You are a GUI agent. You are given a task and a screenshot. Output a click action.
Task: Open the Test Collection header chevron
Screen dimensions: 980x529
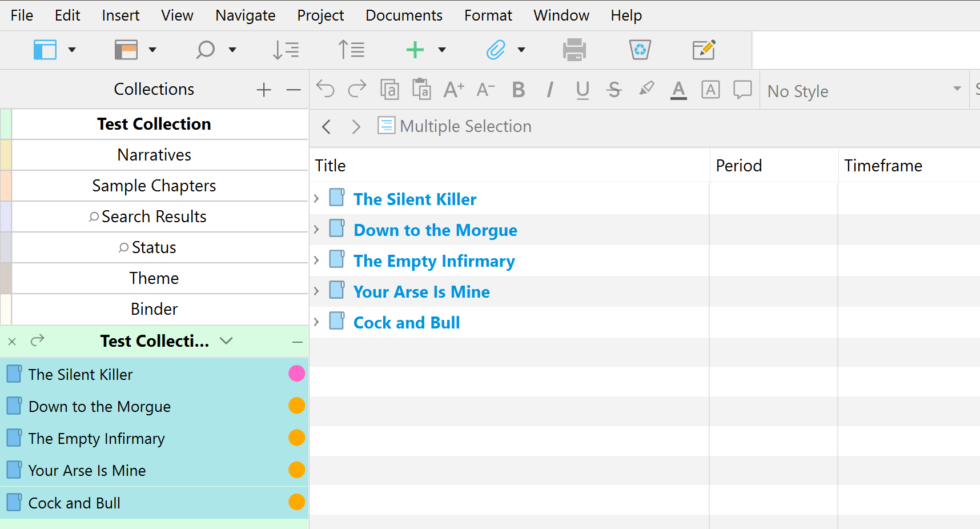tap(226, 341)
